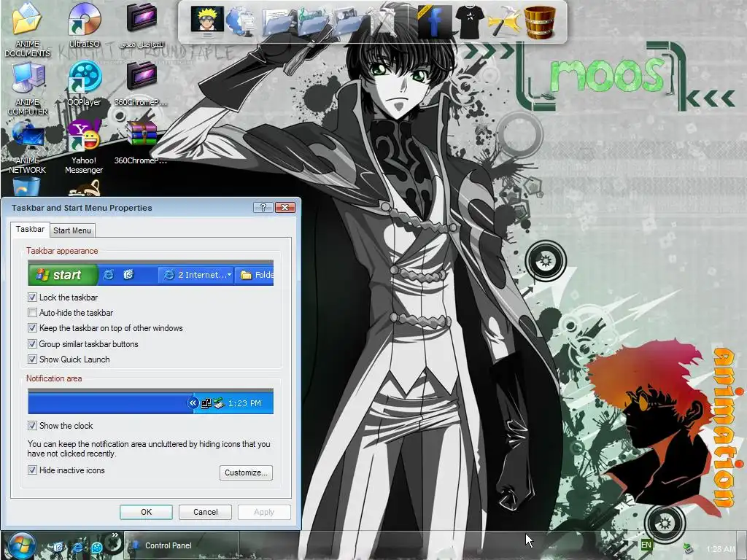
Task: Click the globe network icon in the dock
Action: coord(241,21)
